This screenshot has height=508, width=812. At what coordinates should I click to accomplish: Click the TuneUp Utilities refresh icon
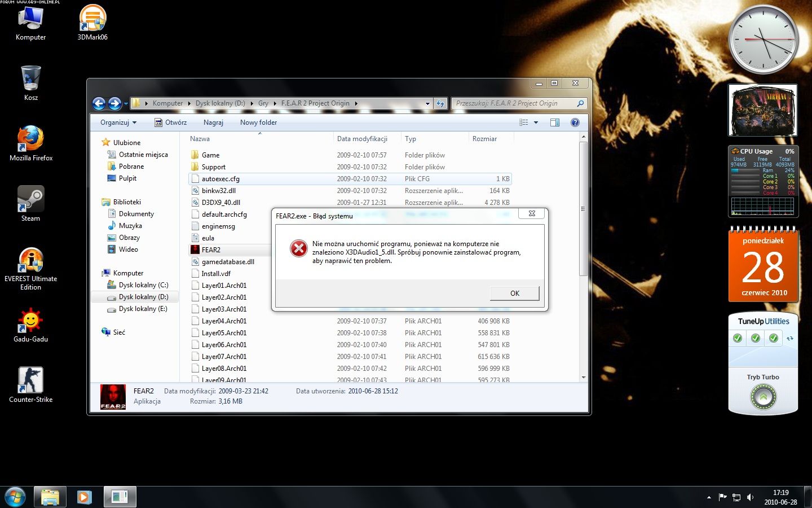(790, 339)
